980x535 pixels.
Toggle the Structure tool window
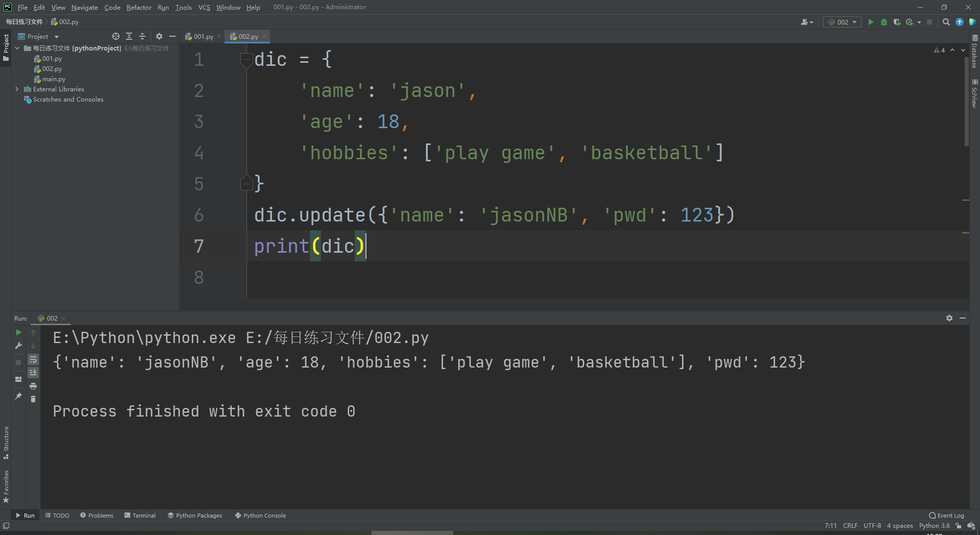[6, 443]
